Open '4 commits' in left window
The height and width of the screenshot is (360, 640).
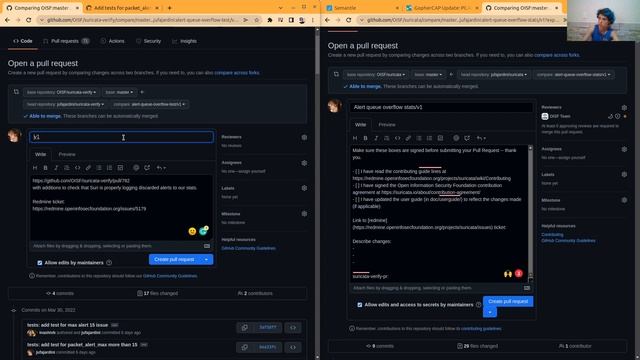60,293
